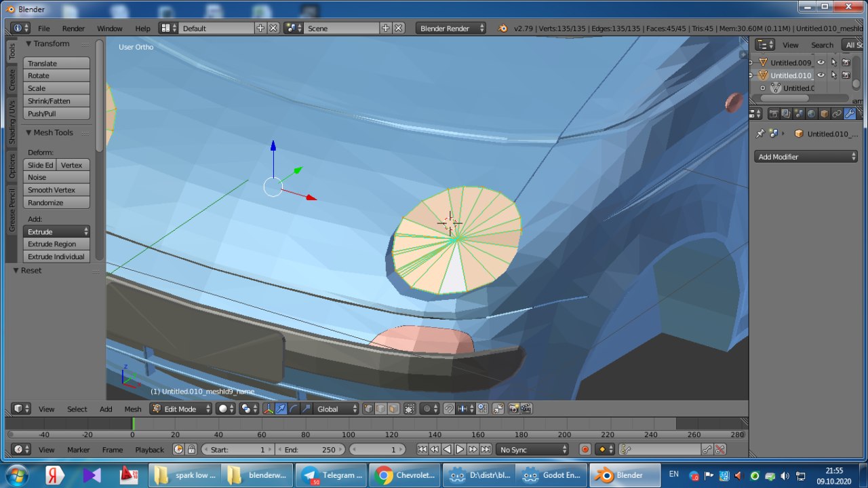Toggle renderability of Untitled.009
This screenshot has height=488, width=868.
pos(846,62)
